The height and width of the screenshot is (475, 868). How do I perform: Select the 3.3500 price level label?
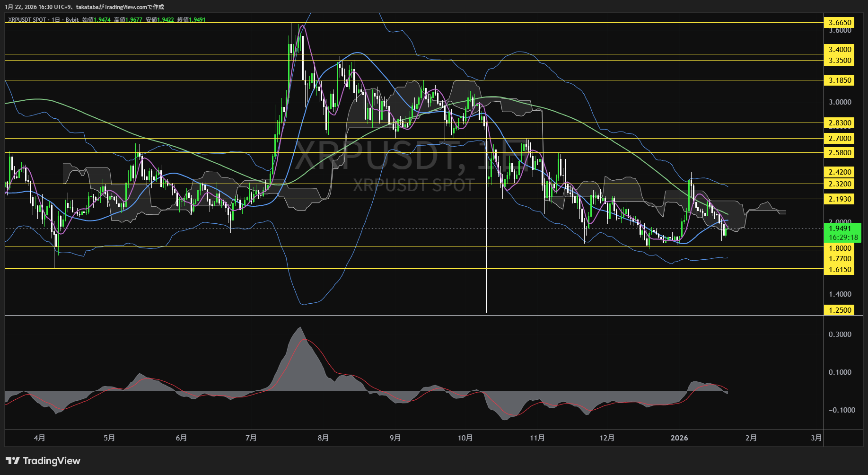(840, 60)
